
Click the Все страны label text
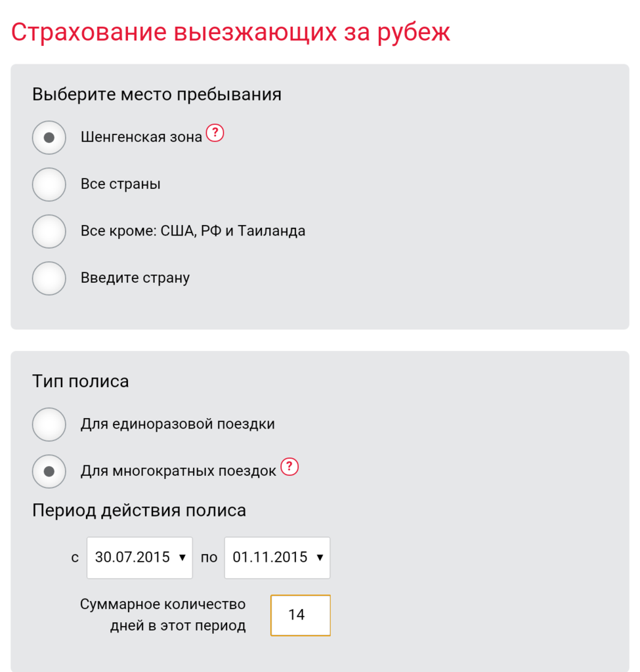(x=121, y=184)
